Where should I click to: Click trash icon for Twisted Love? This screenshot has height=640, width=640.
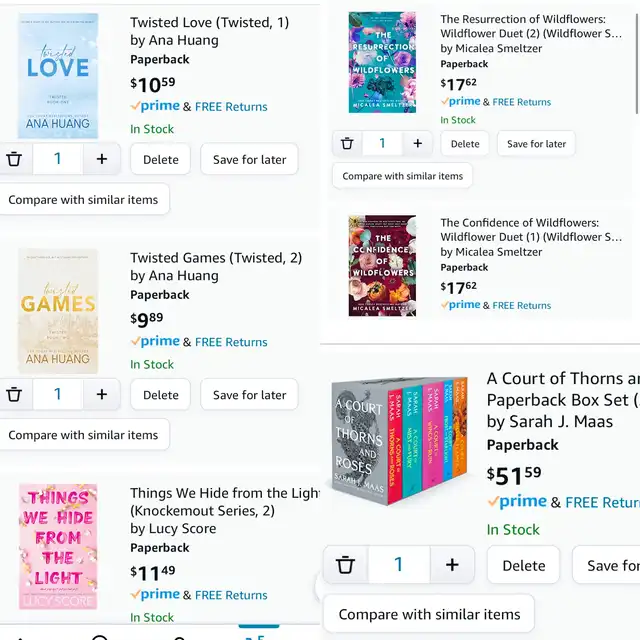click(14, 159)
